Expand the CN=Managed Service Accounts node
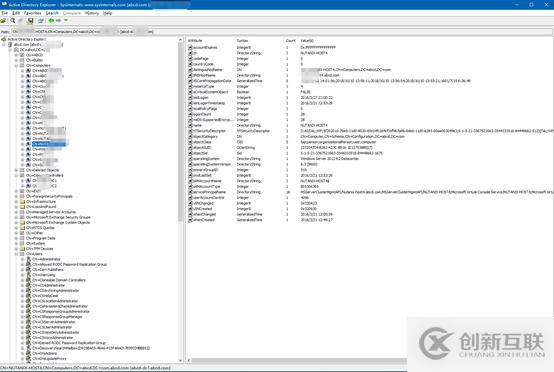The height and width of the screenshot is (372, 554). coord(16,212)
